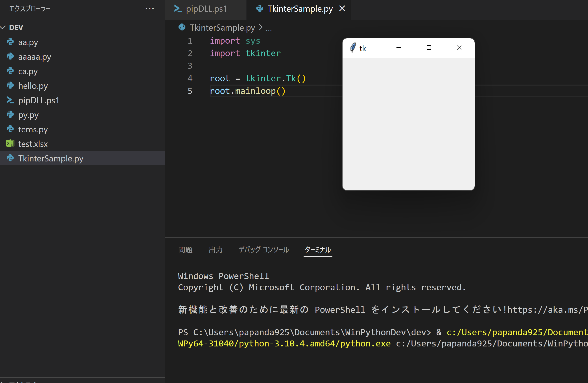Minimize the tk window
This screenshot has width=588, height=383.
pyautogui.click(x=398, y=48)
